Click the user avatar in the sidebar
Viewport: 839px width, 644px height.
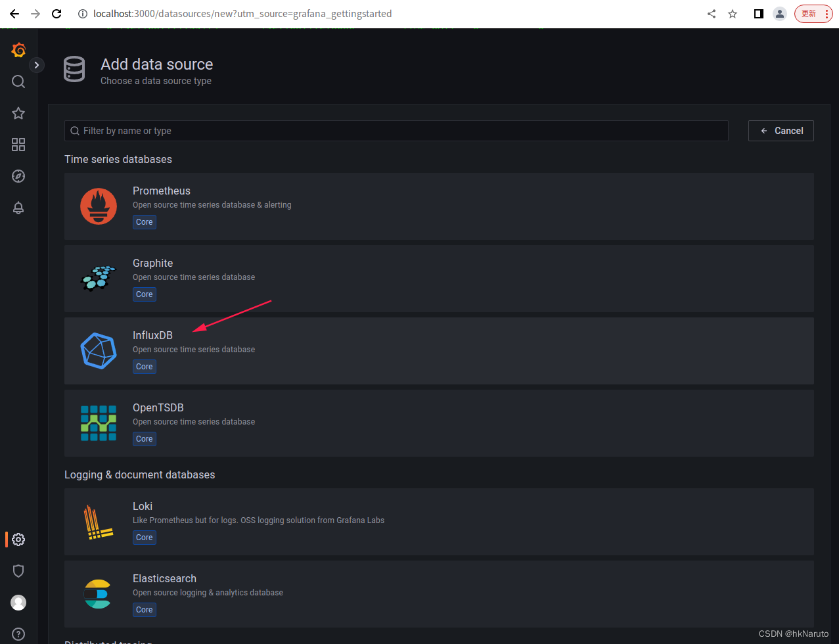pyautogui.click(x=18, y=603)
